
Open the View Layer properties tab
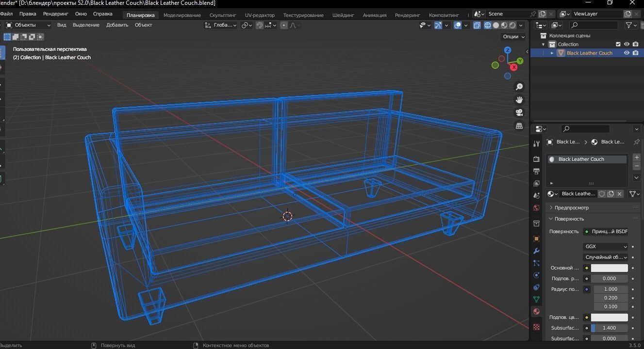pyautogui.click(x=536, y=183)
